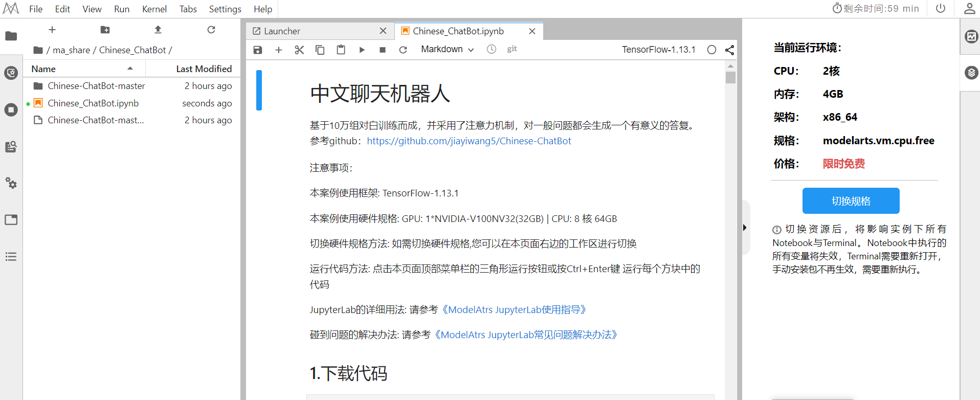980x400 pixels.
Task: Open the github Chinese-ChatBot repository link
Action: coord(469,141)
